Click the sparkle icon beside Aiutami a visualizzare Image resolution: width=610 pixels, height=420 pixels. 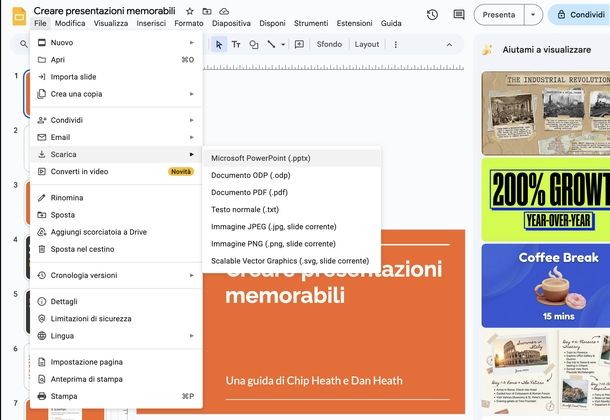point(487,50)
